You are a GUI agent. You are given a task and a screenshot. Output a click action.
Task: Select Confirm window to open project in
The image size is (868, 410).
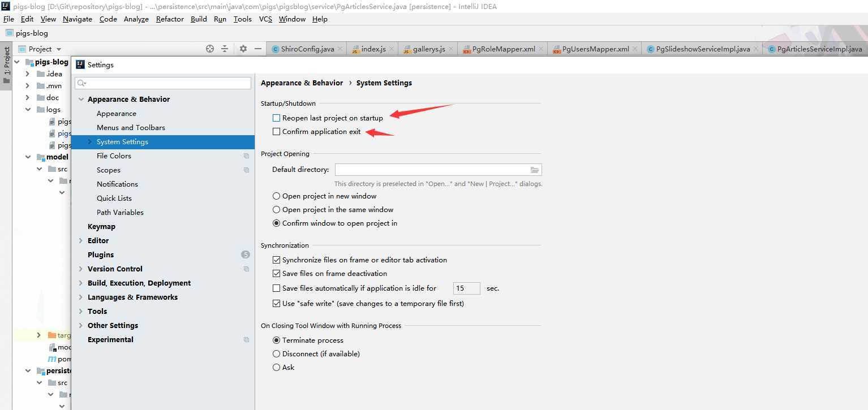(x=276, y=223)
